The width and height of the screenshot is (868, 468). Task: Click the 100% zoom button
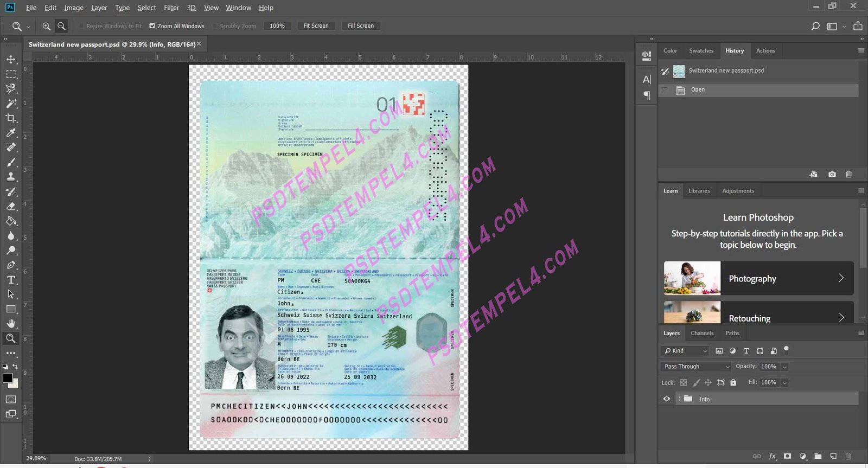(277, 25)
